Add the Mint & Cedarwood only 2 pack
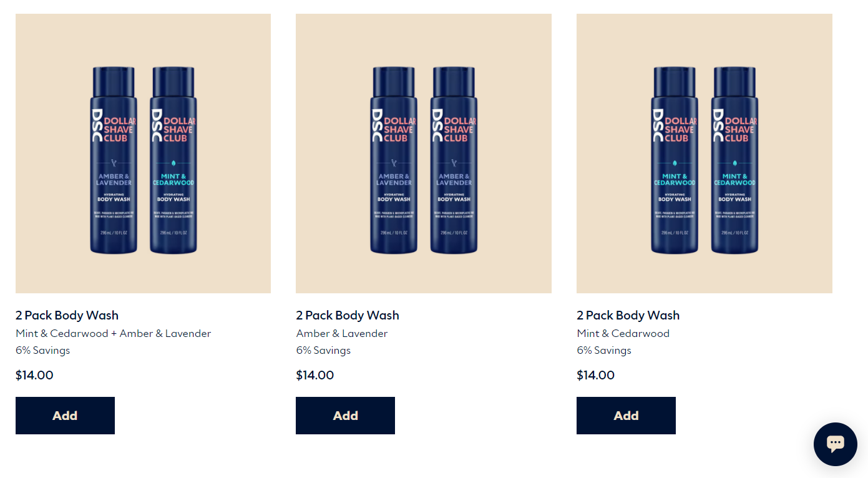The height and width of the screenshot is (478, 868). click(626, 416)
